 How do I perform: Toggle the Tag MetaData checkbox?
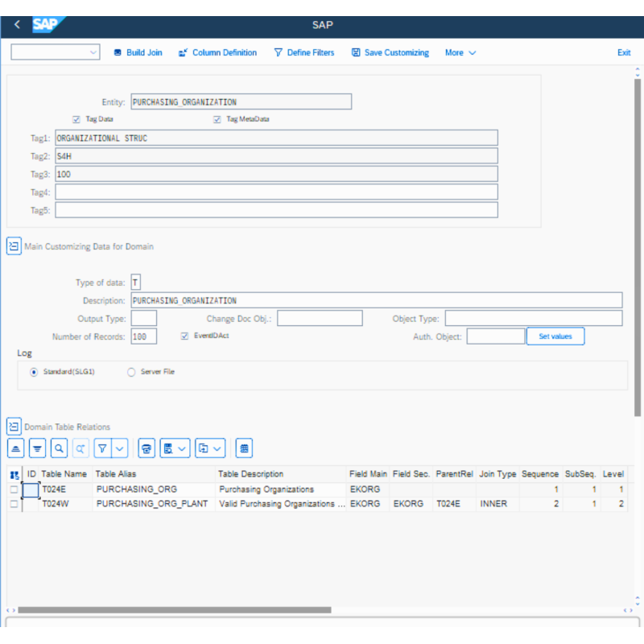pos(217,118)
